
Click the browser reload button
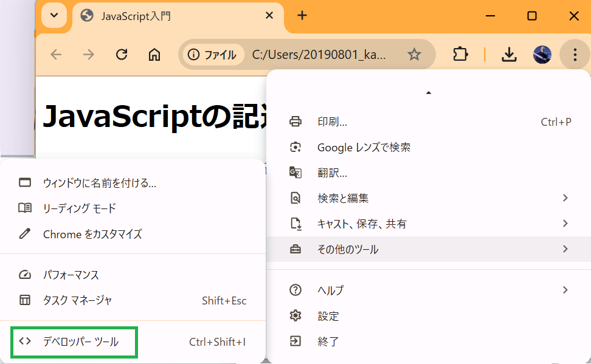click(x=122, y=55)
